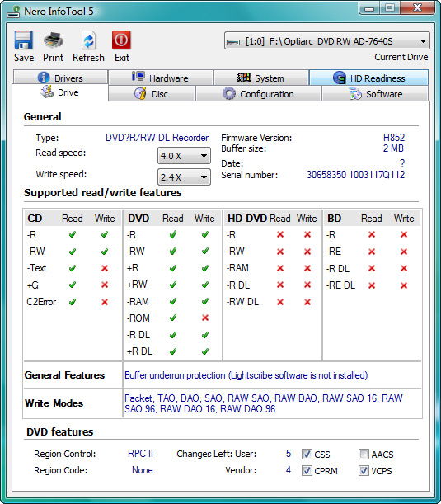This screenshot has width=441, height=504.
Task: Click the firmware version H852 value
Action: click(394, 138)
